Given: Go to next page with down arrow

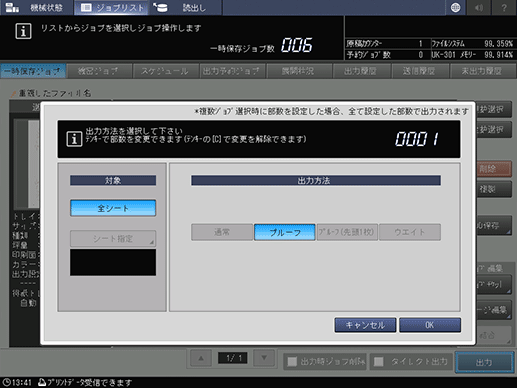Looking at the screenshot, I should pos(264,359).
